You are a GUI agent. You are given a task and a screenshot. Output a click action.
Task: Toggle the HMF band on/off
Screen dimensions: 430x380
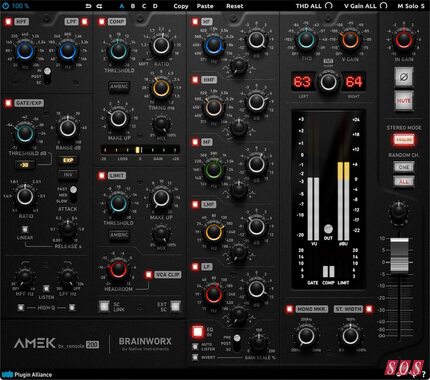click(195, 80)
